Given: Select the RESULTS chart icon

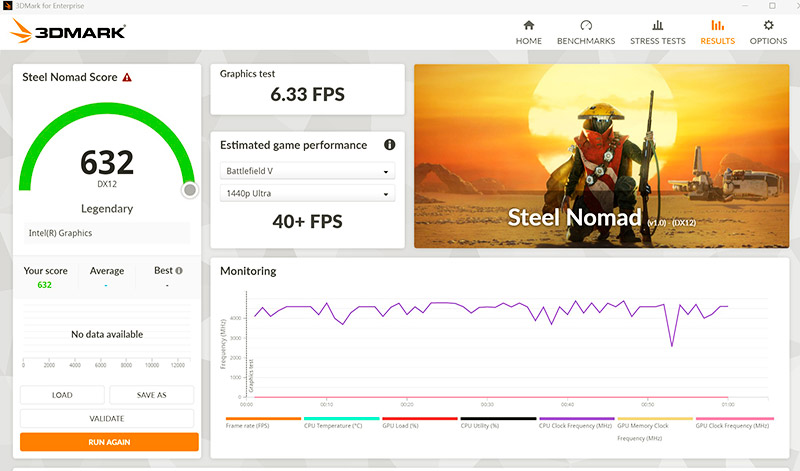Looking at the screenshot, I should coord(717,26).
